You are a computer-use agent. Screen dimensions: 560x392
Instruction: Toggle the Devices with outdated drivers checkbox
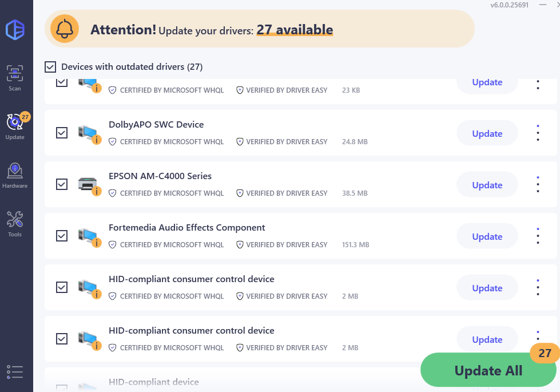[50, 67]
